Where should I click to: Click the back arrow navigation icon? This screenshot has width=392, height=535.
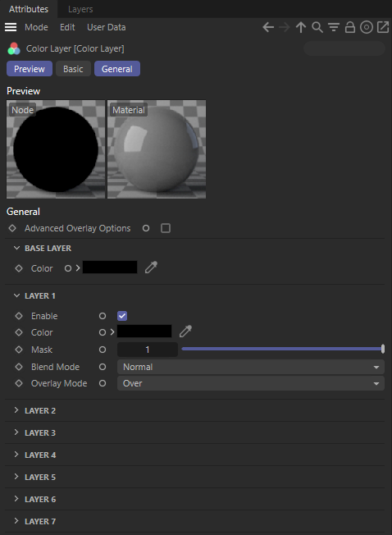[x=268, y=27]
